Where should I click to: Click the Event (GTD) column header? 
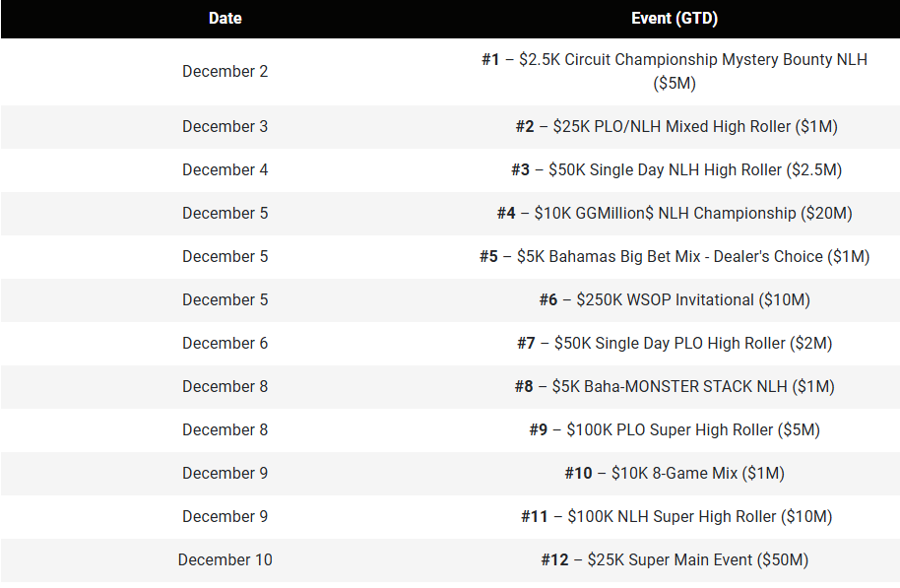pos(675,19)
